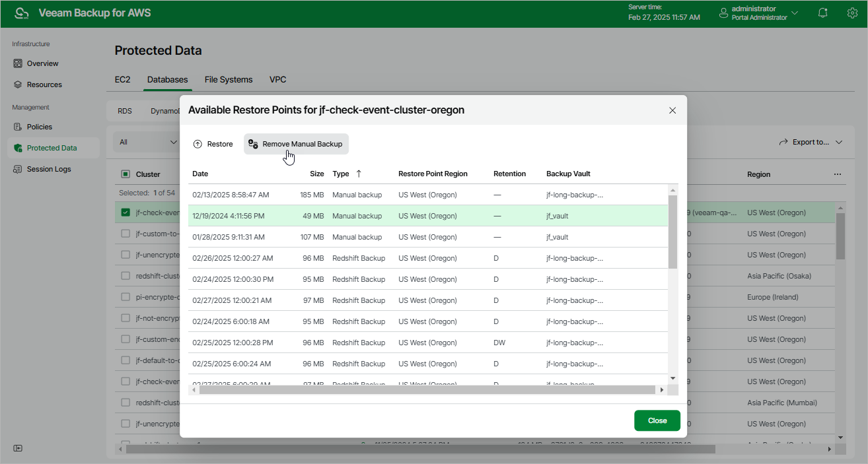Click dialog horizontal scrollbar right arrow
The width and height of the screenshot is (868, 464).
tap(662, 390)
